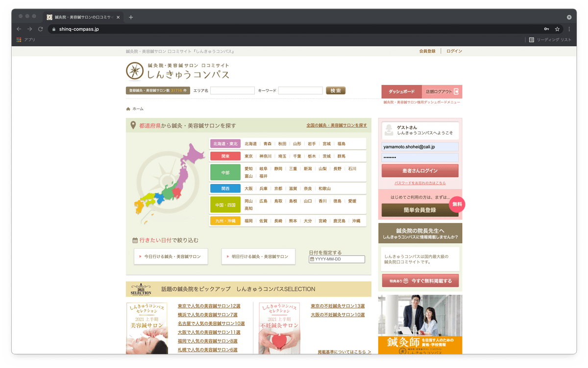Viewport: 588px width, 368px height.
Task: Click 患者さんログイン button
Action: (420, 171)
